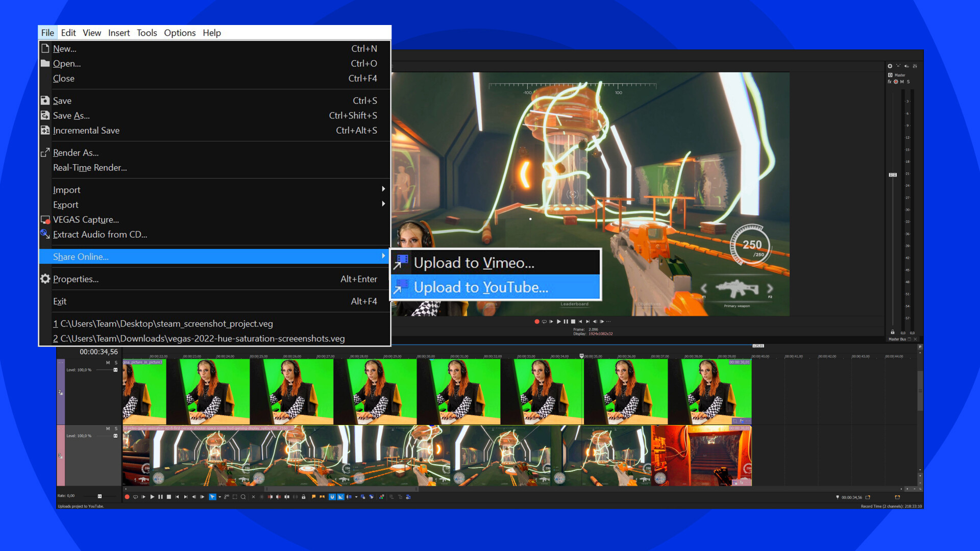Click the track Level slider handle
The width and height of the screenshot is (980, 551).
tap(115, 370)
